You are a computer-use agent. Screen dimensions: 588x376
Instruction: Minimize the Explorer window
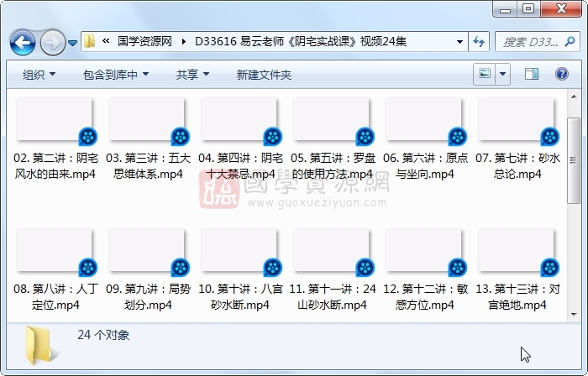[505, 9]
